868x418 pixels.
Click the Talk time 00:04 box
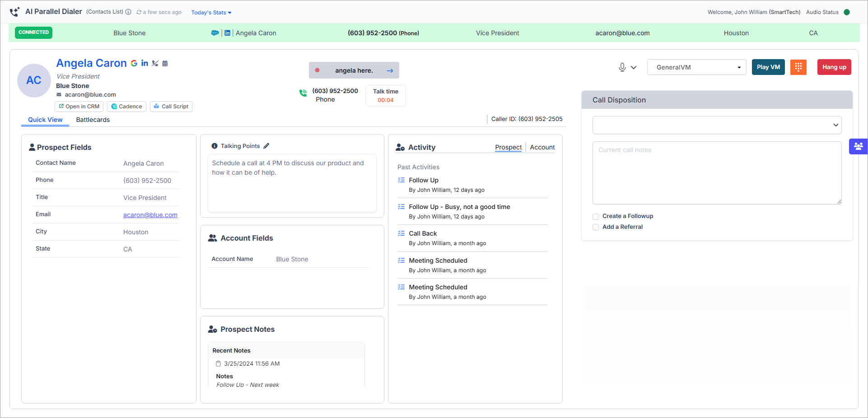click(x=386, y=96)
